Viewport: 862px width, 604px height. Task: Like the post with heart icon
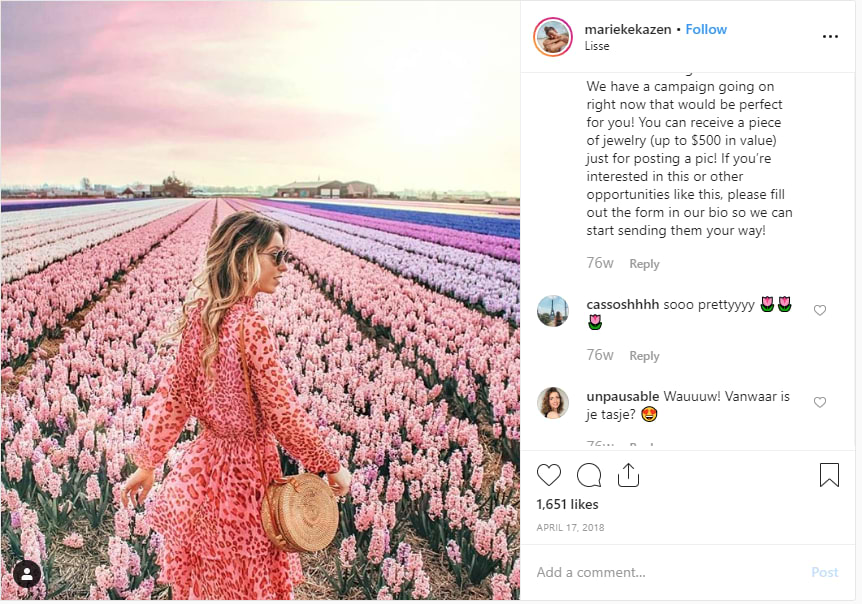pyautogui.click(x=549, y=475)
